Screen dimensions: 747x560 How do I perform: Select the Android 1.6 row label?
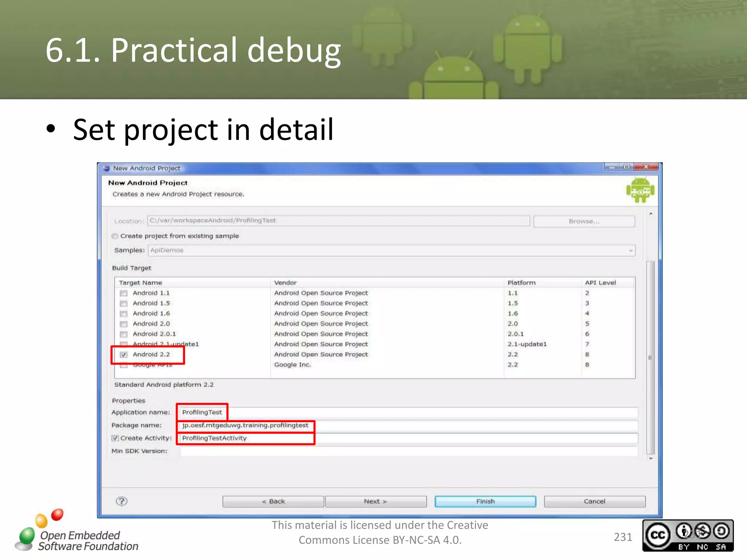[x=151, y=314]
